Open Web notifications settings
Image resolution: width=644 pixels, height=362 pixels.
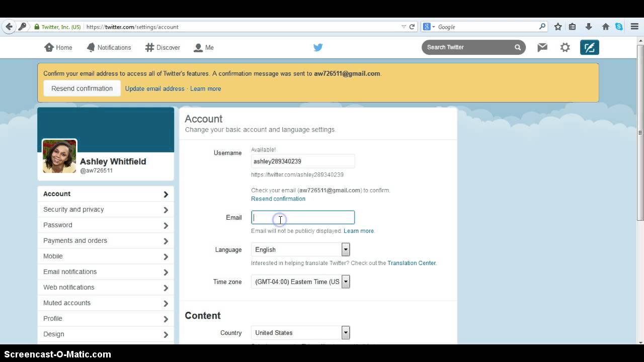coord(106,288)
